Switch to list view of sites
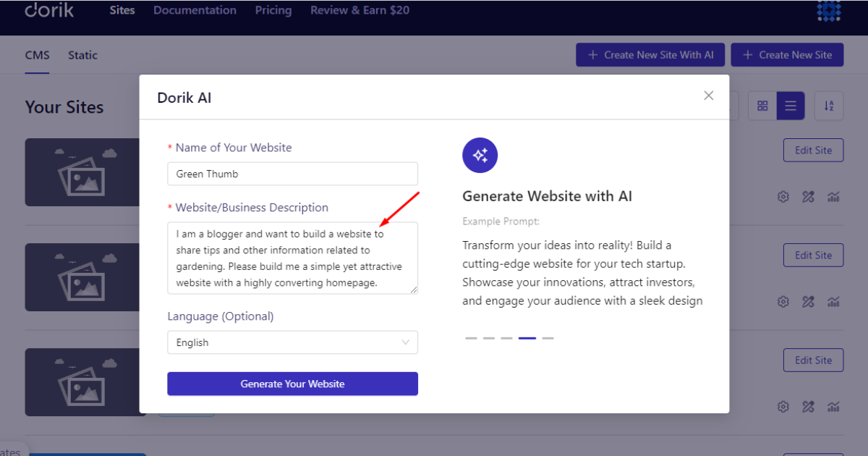 (x=791, y=106)
